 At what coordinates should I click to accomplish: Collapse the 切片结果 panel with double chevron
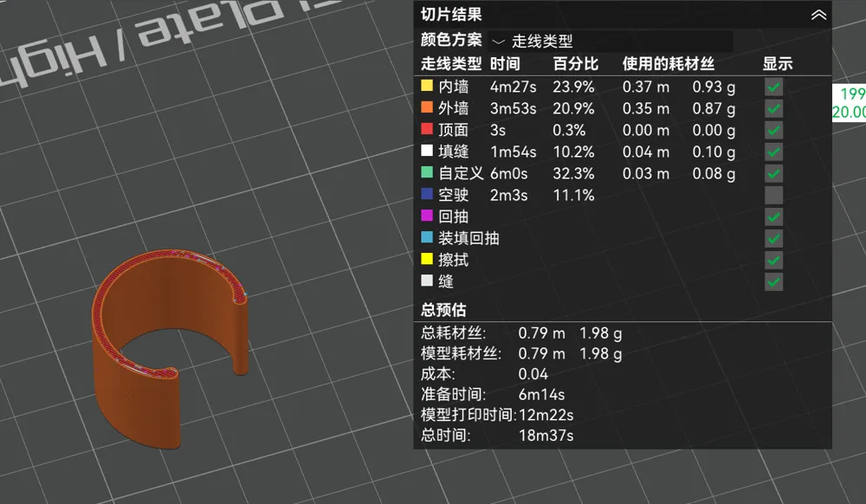coord(818,15)
